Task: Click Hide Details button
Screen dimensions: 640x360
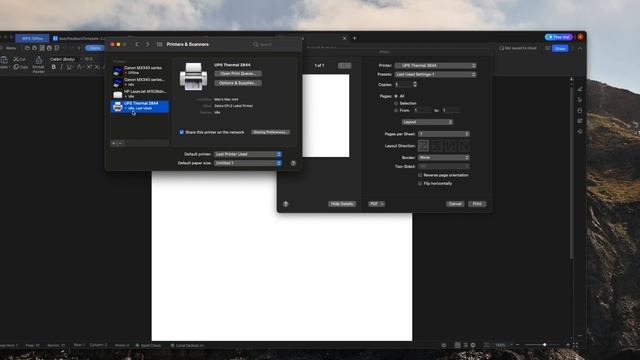Action: click(342, 204)
